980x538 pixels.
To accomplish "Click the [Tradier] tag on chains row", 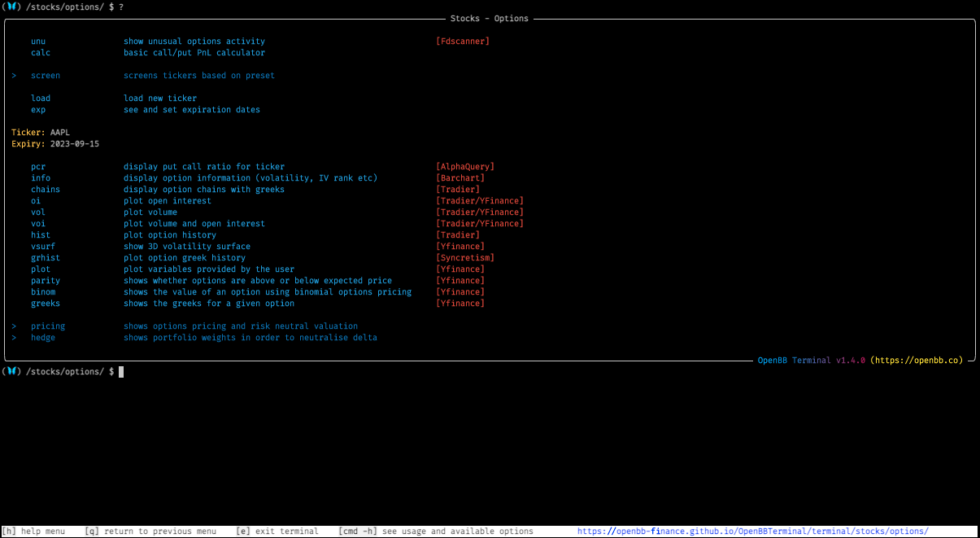I will (x=458, y=190).
